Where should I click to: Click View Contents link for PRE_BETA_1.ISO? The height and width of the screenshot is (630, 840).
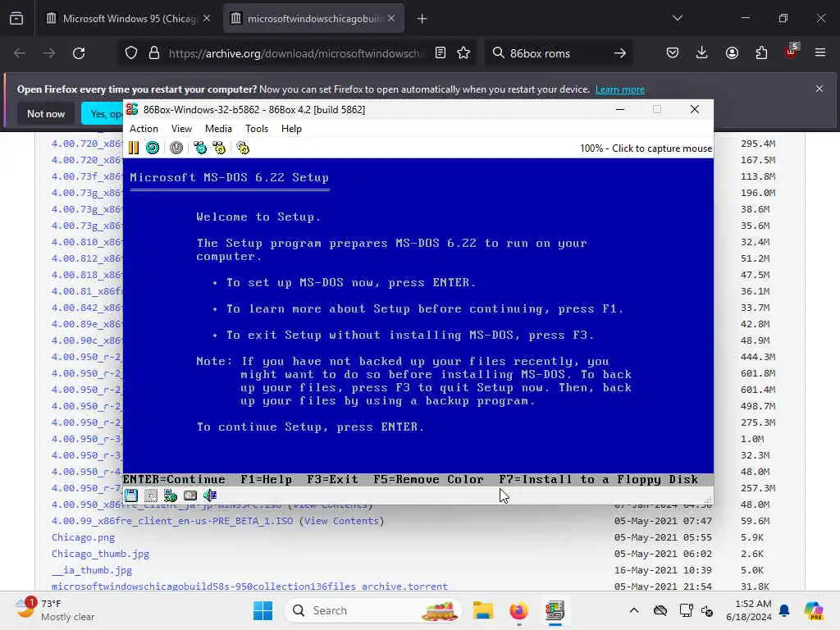click(x=342, y=521)
